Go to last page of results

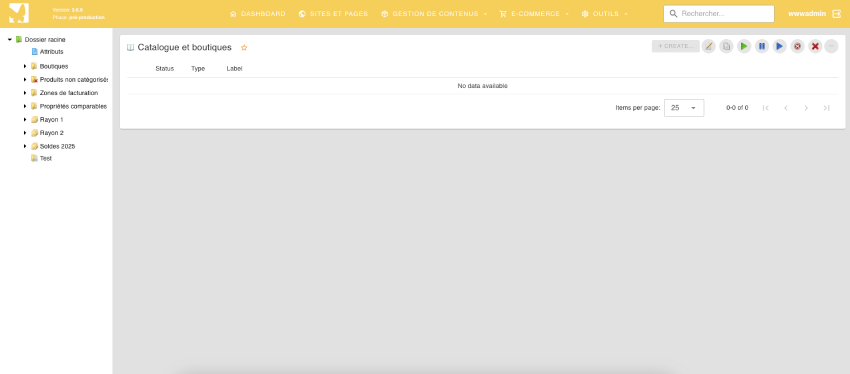826,108
